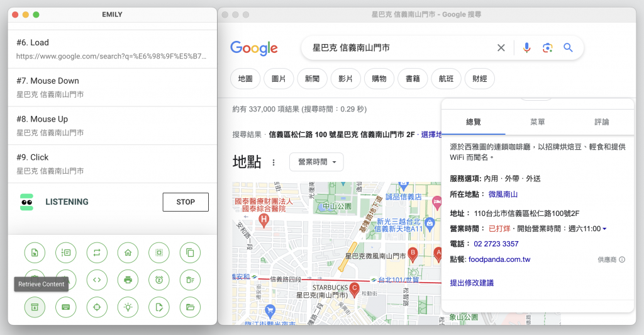Click the 星巴克微風南山門市 map label

[375, 256]
